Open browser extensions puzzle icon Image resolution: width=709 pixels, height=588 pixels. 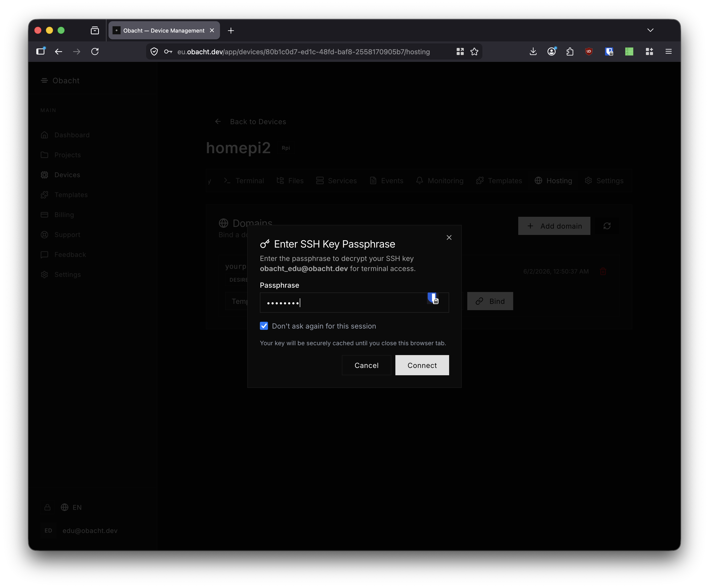pyautogui.click(x=570, y=51)
